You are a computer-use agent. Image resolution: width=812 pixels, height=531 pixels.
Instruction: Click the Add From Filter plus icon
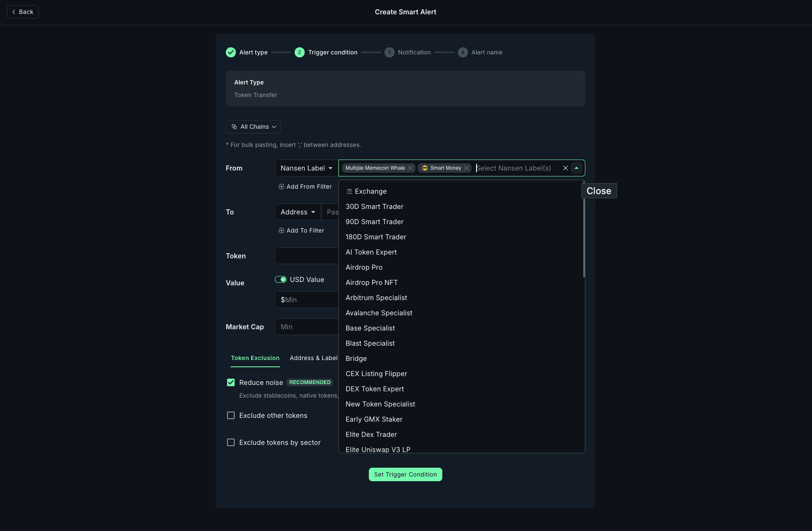click(x=281, y=187)
